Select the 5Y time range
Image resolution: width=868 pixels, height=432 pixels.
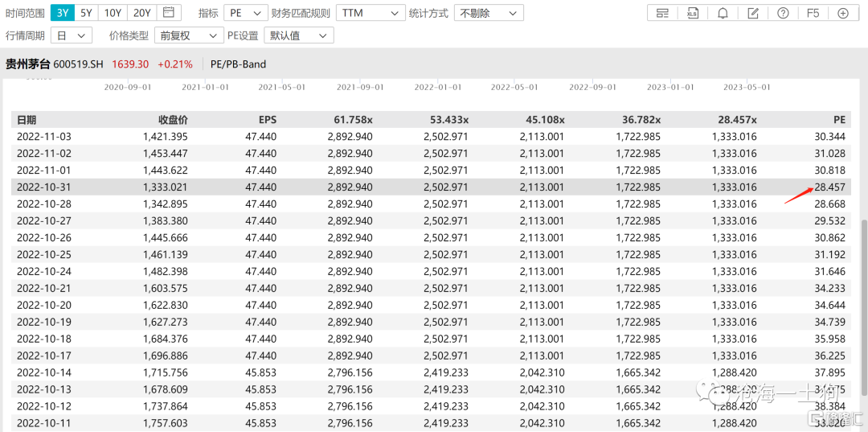[x=86, y=12]
